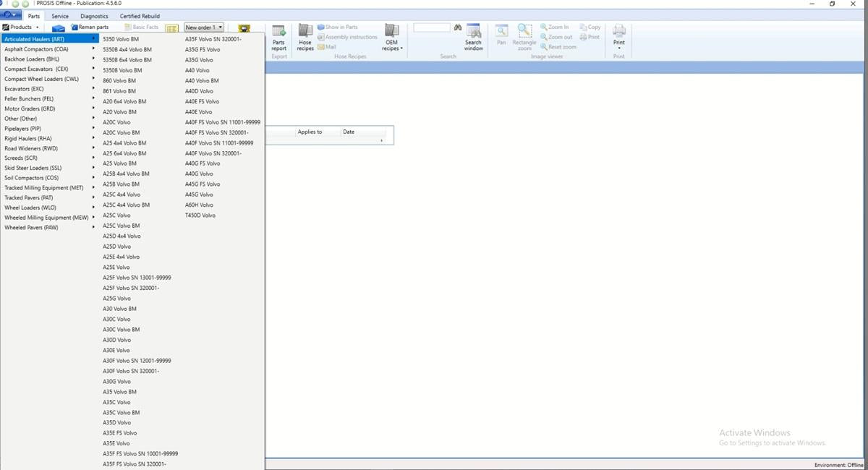Expand Skid Steer Loaders (SSL) submenu
The image size is (868, 470).
tap(49, 168)
